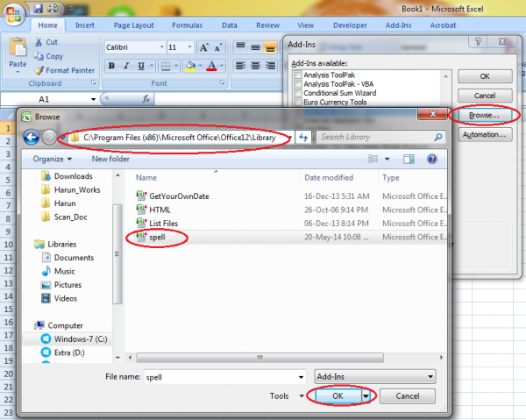Viewport: 526px width, 420px height.
Task: Expand the Name Box dropdown arrow
Action: 93,99
